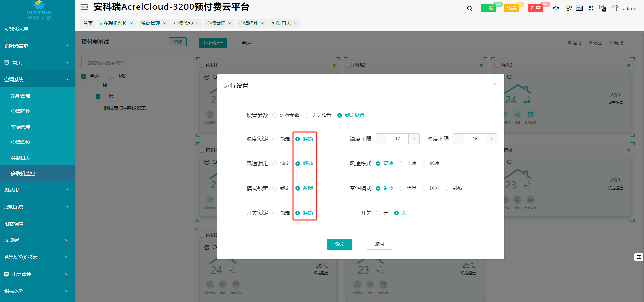
Task: Click the settings gear icon on 内机1 card
Action: tap(207, 77)
